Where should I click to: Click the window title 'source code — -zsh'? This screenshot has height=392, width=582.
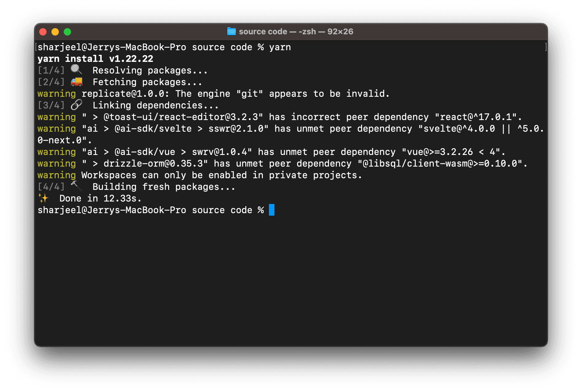[277, 32]
